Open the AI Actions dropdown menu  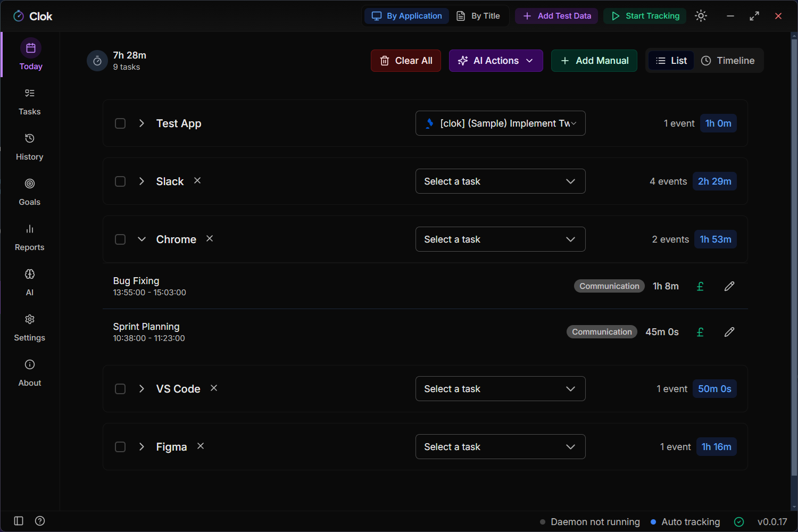coord(496,61)
